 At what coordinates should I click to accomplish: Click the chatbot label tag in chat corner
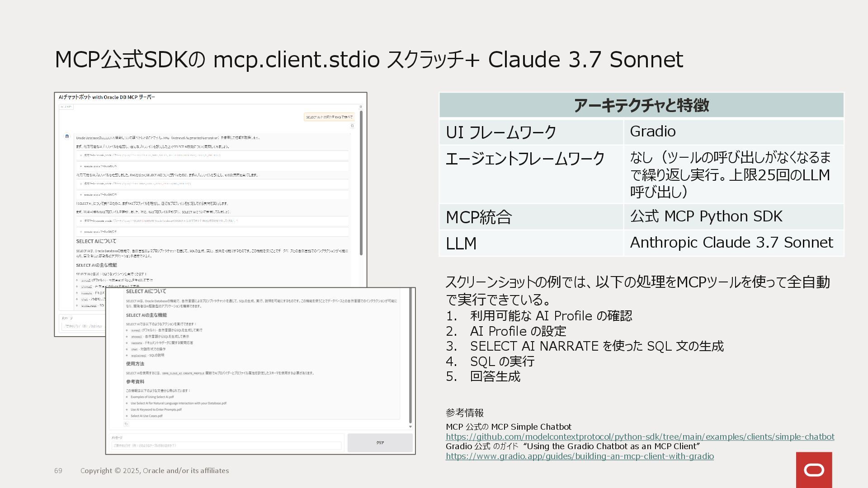coord(66,107)
